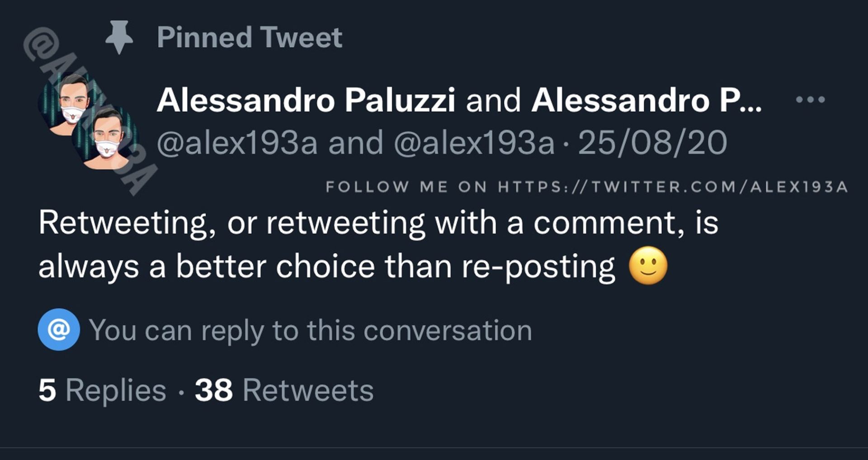The width and height of the screenshot is (868, 460).
Task: Open the first Alessandro Paluzzi author name
Action: coord(306,100)
